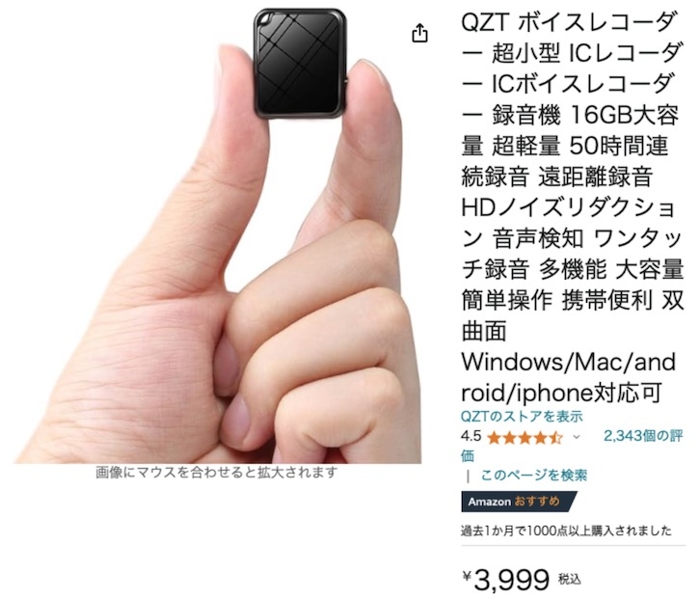Expand the rating breakdown chevron next to the stars
This screenshot has height=599, width=700.
point(577,437)
